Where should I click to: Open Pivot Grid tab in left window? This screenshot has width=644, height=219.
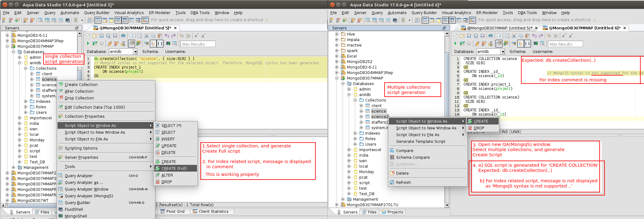click(173, 211)
